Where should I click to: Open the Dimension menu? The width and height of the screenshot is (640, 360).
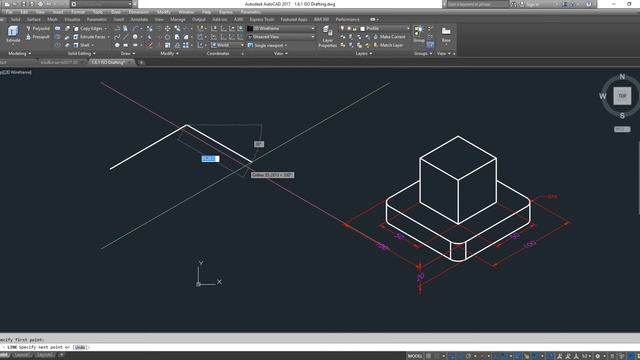tap(139, 12)
